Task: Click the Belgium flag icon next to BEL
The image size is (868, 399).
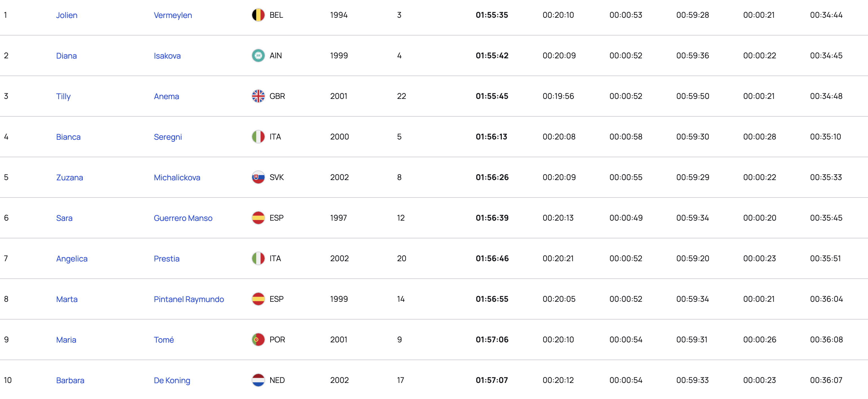Action: click(258, 15)
